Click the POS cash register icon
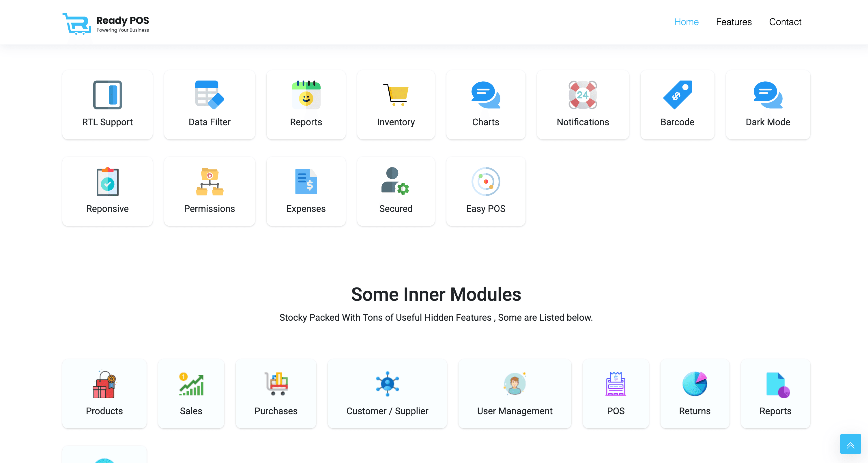Viewport: 868px width, 463px height. tap(616, 384)
